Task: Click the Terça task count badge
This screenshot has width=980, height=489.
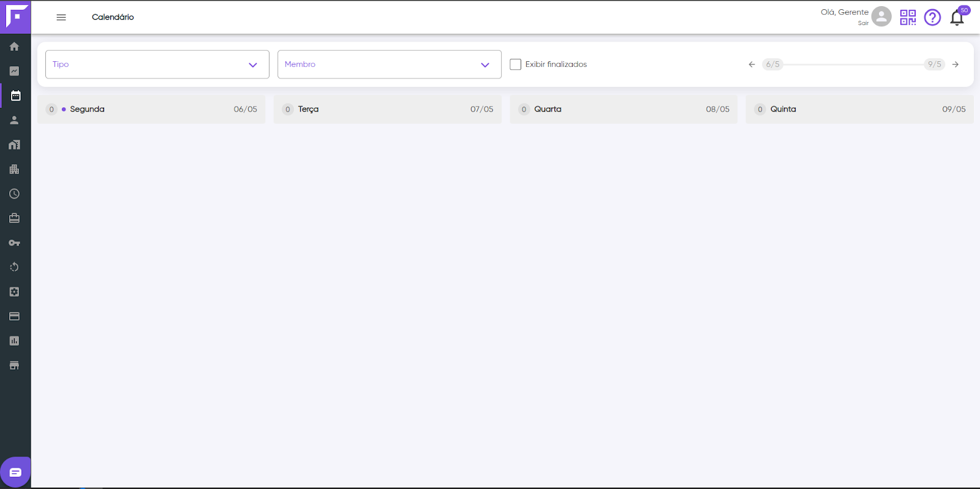Action: pos(288,110)
